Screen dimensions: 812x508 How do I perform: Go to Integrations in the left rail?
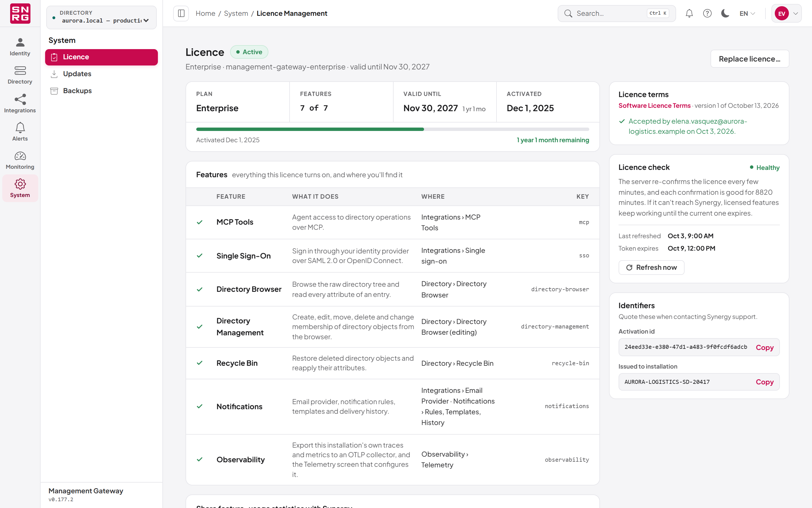tap(20, 104)
